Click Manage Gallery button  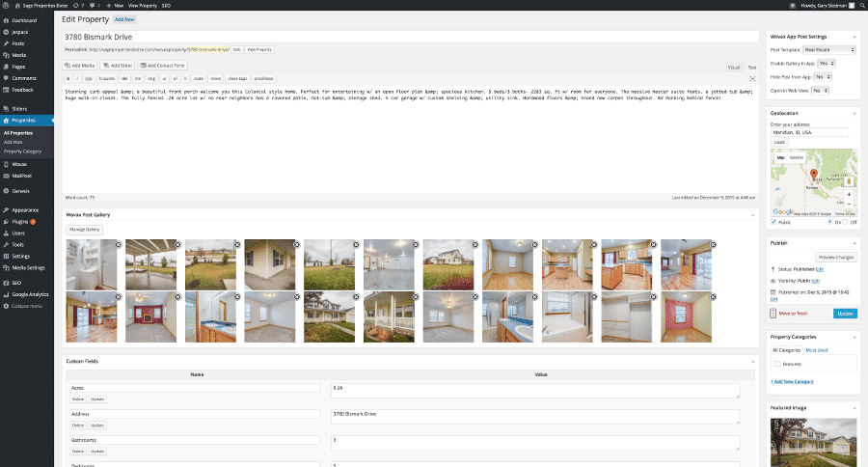[x=84, y=230]
